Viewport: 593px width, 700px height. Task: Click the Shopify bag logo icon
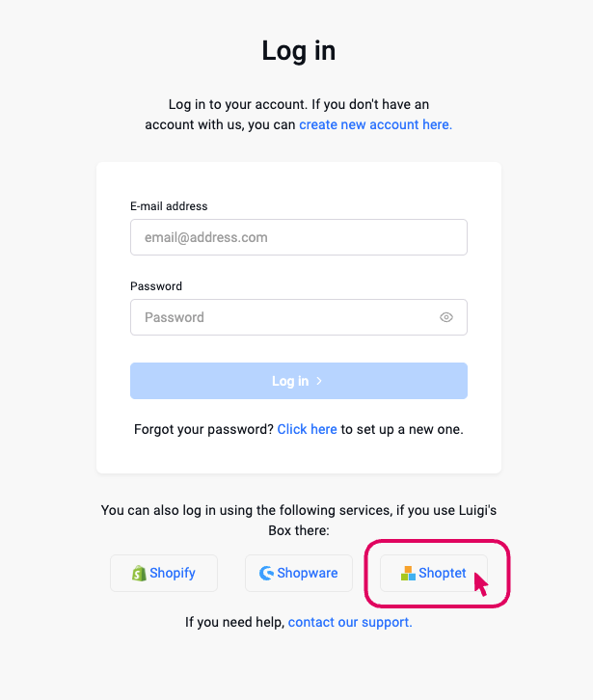[x=139, y=573]
